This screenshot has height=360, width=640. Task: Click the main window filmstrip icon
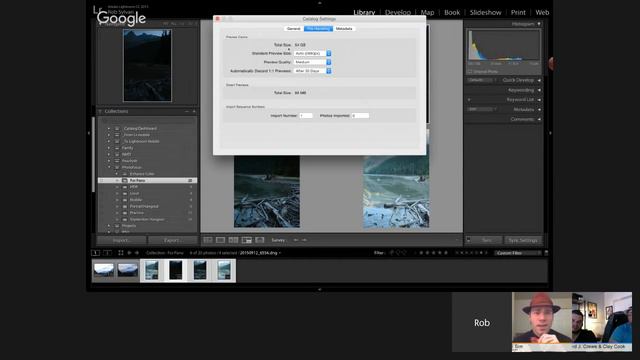[x=96, y=253]
